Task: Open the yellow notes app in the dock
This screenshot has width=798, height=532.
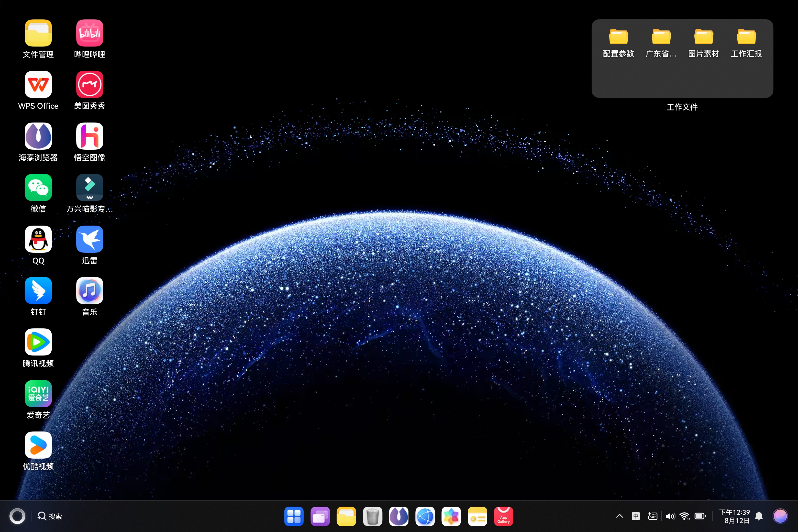Action: pyautogui.click(x=477, y=516)
